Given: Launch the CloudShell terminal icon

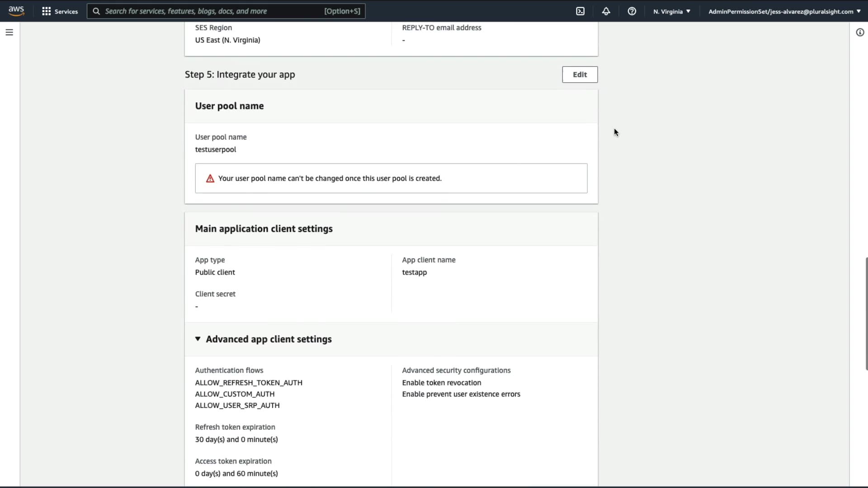Looking at the screenshot, I should pos(580,11).
